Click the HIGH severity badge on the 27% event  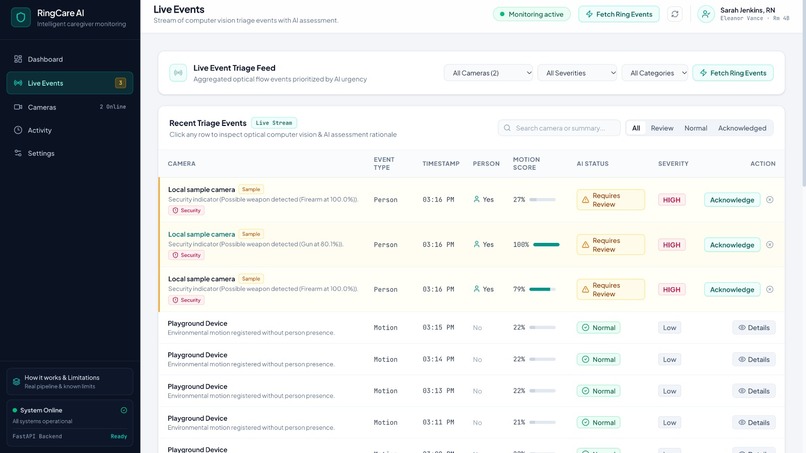click(x=671, y=200)
